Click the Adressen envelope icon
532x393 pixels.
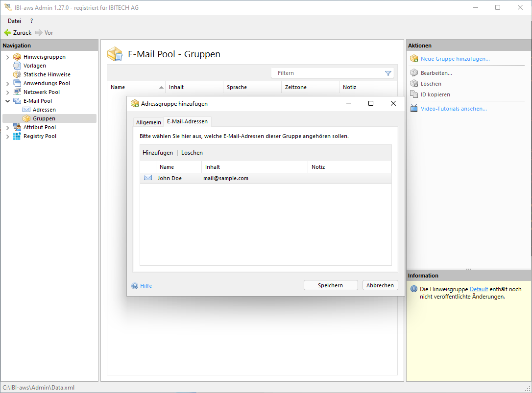[x=26, y=110]
